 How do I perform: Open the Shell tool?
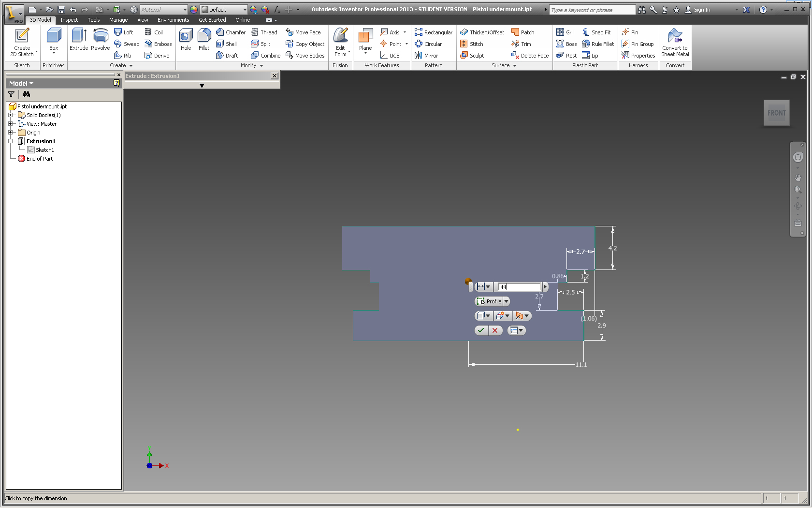point(226,44)
